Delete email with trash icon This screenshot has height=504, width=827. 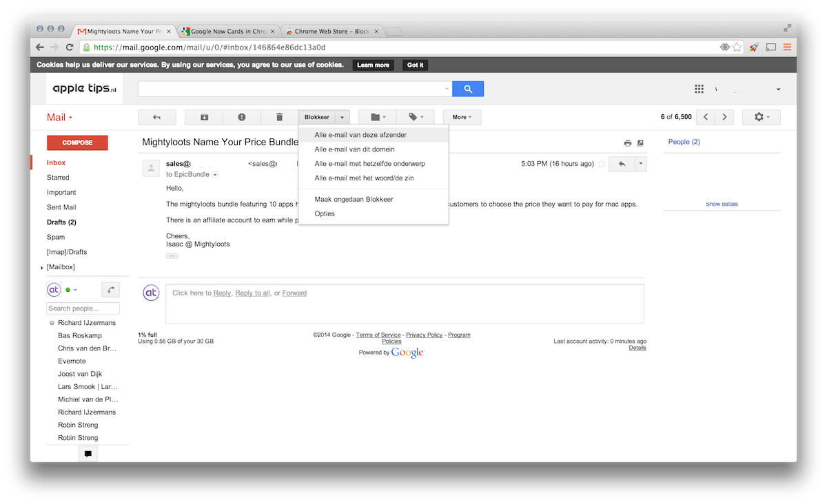[279, 117]
